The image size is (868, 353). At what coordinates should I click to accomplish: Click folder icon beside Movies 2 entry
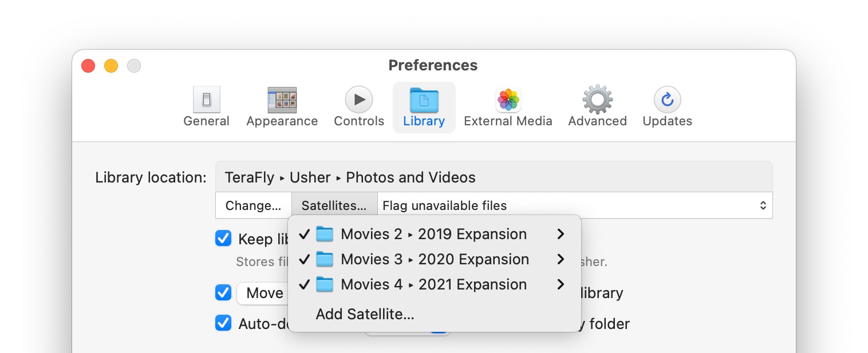pos(325,234)
